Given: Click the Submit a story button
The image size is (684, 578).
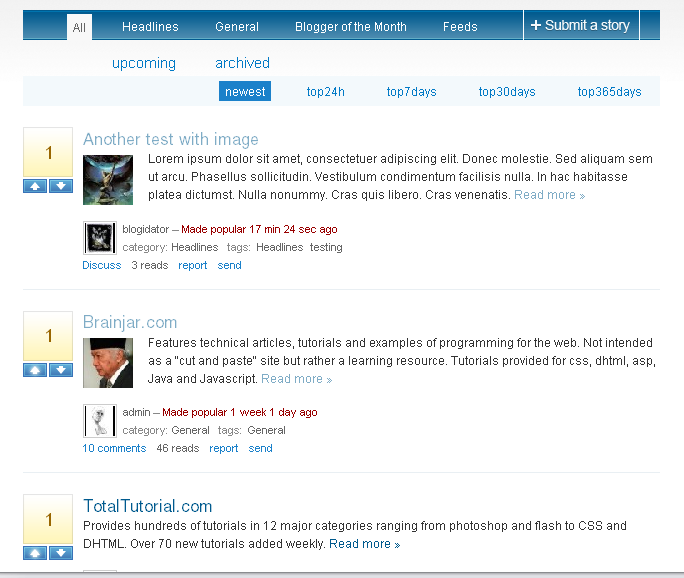Looking at the screenshot, I should [581, 25].
